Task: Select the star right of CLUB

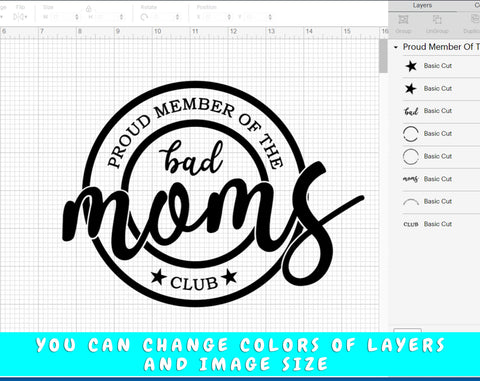Action: [229, 276]
